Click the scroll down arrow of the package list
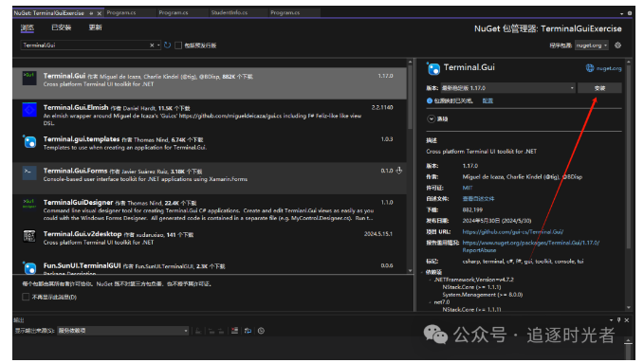The image size is (644, 363). pyautogui.click(x=410, y=271)
